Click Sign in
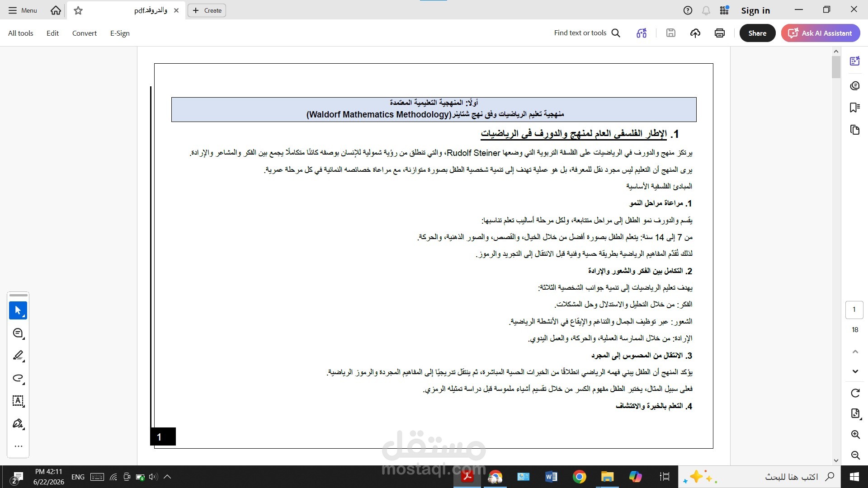The image size is (868, 488). click(755, 10)
